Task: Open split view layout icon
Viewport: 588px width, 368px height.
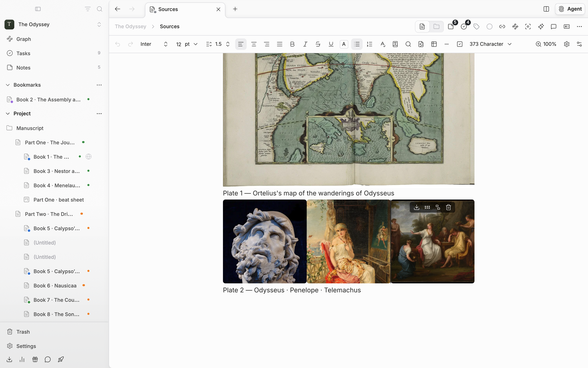Action: (x=546, y=9)
